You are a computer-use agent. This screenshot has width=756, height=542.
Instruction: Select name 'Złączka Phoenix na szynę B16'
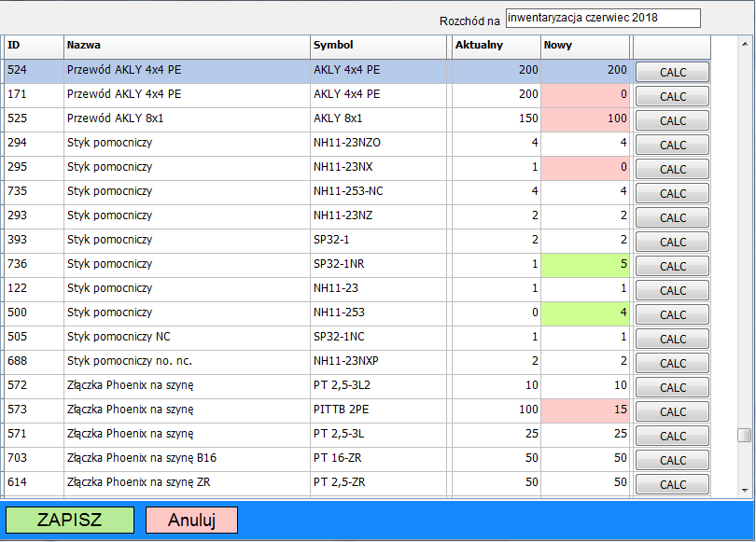[x=187, y=460]
